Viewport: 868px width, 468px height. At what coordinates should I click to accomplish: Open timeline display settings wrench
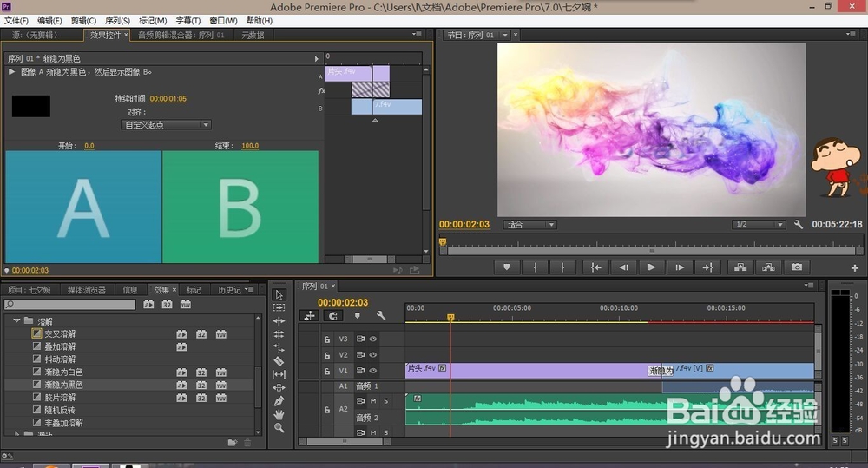point(381,315)
